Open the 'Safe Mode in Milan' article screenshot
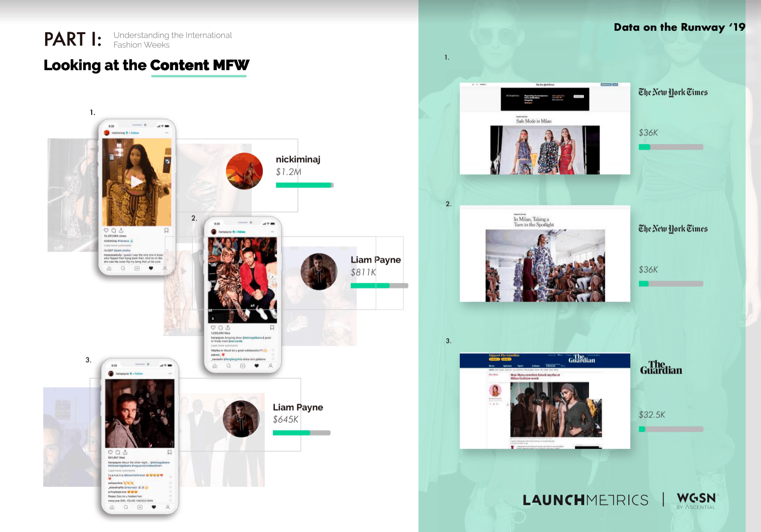Viewport: 761px width, 532px height. click(x=545, y=128)
